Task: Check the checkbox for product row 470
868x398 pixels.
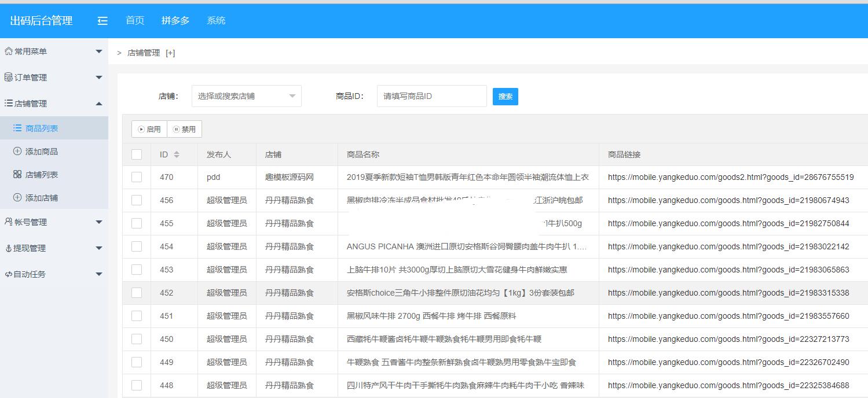Action: point(136,177)
